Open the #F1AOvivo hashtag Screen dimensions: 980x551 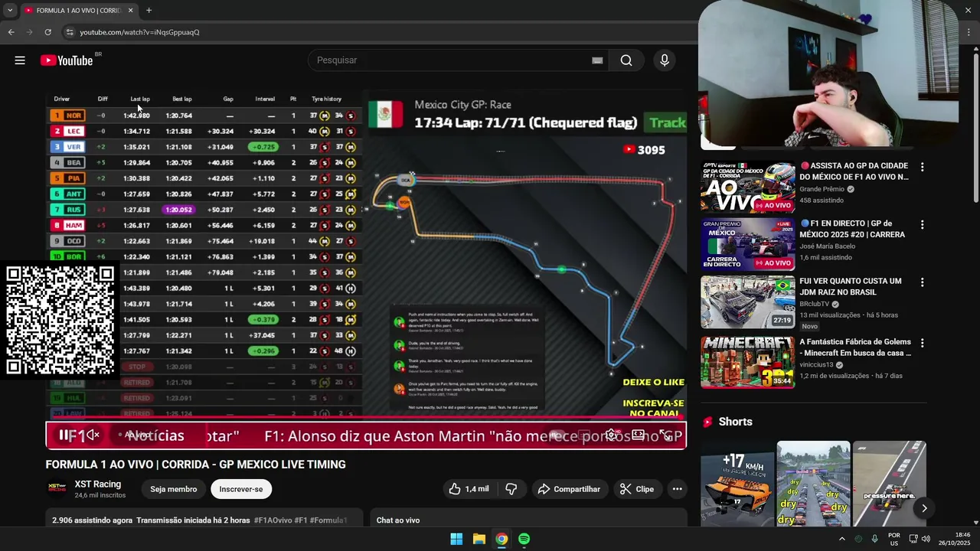pyautogui.click(x=273, y=520)
